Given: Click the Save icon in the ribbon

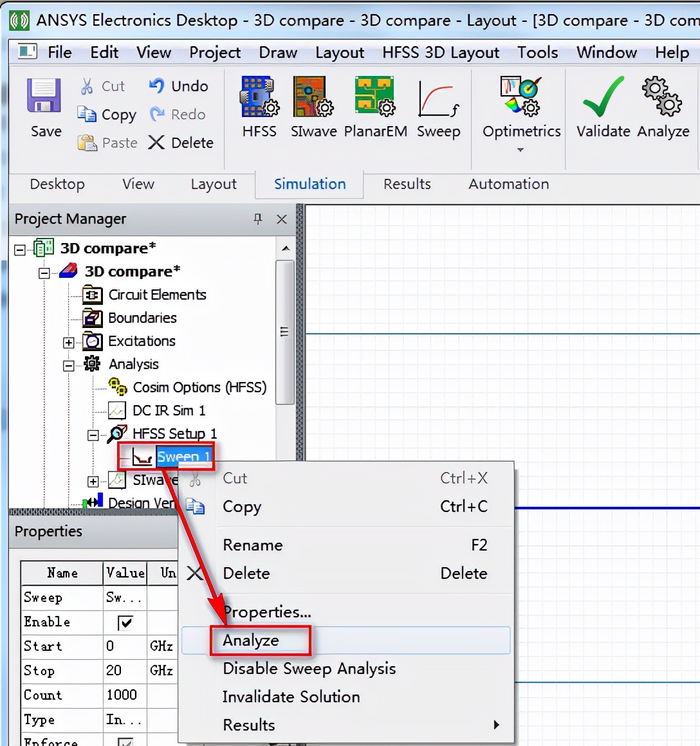Looking at the screenshot, I should 44,96.
